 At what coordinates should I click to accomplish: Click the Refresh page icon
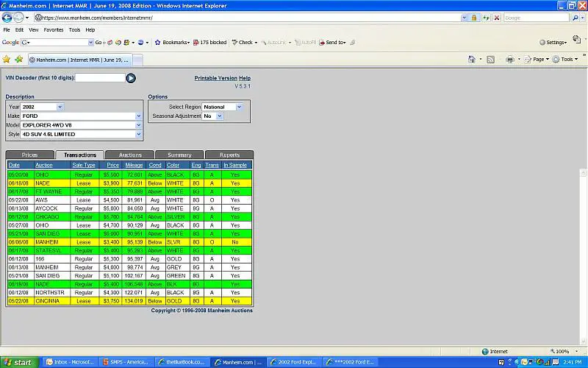pyautogui.click(x=486, y=18)
